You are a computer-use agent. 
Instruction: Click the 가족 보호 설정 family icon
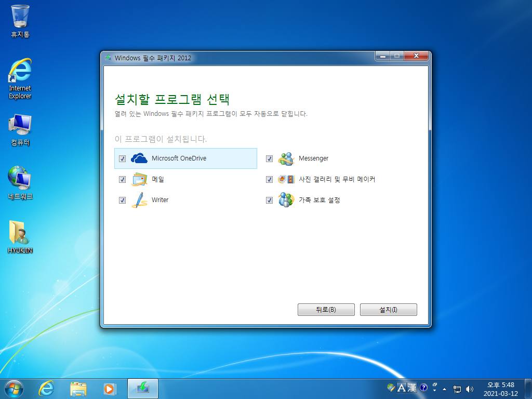tap(286, 200)
